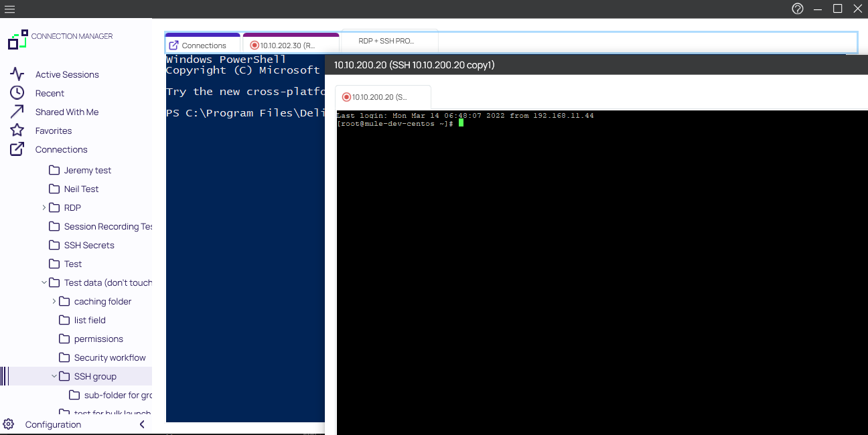Open Favorites in the sidebar

(53, 130)
